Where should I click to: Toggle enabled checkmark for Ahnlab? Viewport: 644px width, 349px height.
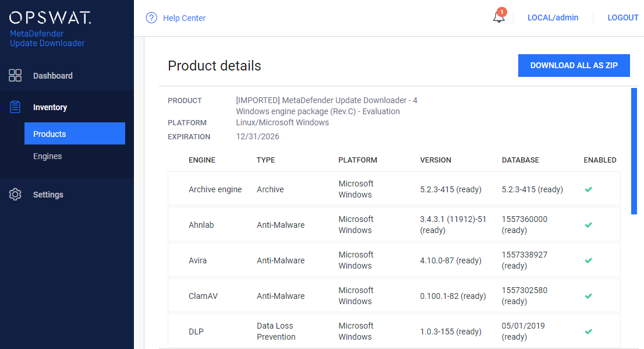pos(589,225)
